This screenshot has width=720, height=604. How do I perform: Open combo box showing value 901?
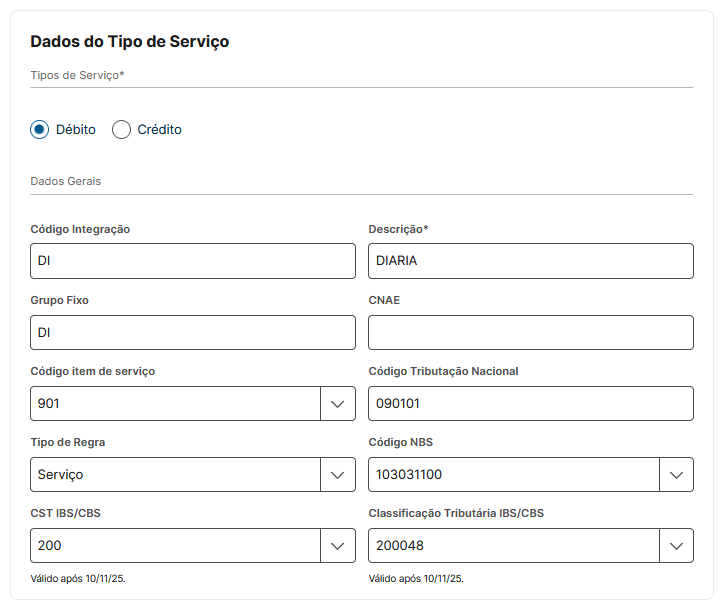175,404
